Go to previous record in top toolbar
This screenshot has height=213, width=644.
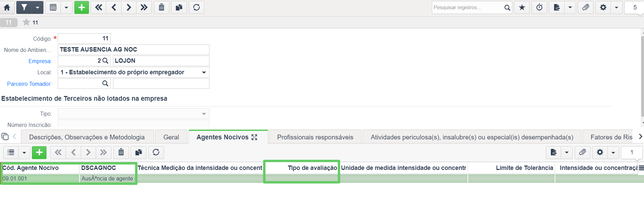click(x=114, y=7)
